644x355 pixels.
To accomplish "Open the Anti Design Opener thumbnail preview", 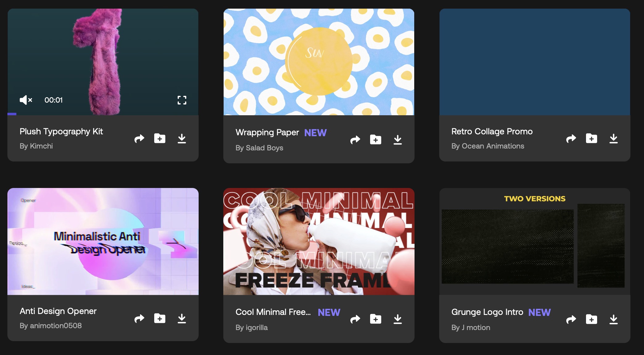I will 103,241.
